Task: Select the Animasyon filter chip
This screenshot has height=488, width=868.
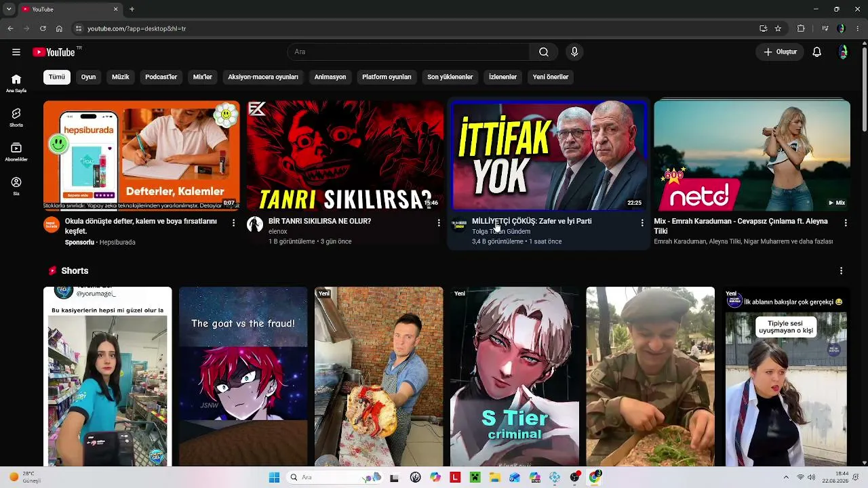Action: click(330, 77)
